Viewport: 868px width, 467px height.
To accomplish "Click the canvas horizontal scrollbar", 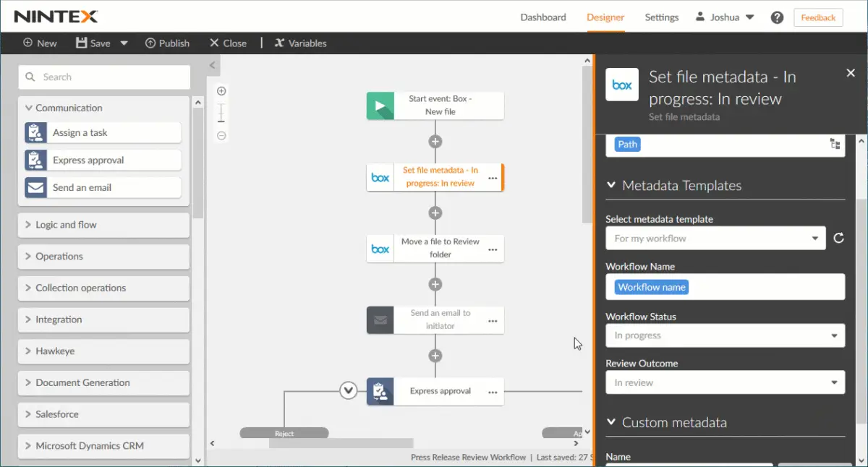I will pos(341,443).
